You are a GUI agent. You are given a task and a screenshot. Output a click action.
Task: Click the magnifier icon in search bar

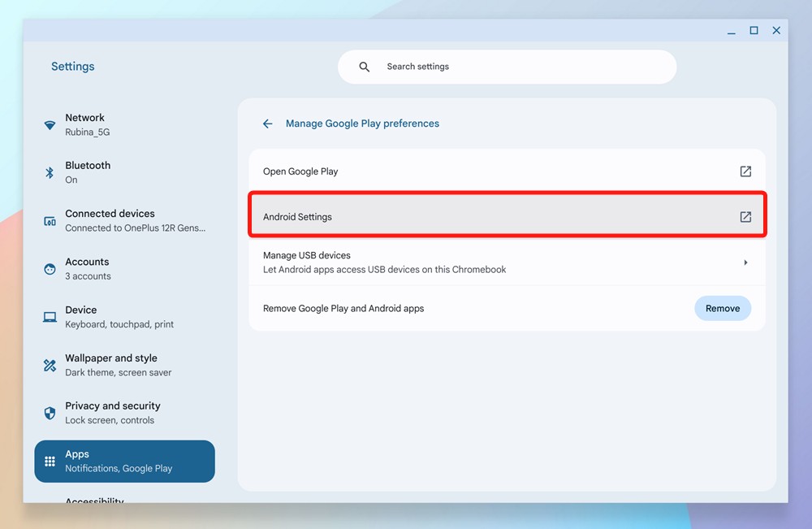365,67
